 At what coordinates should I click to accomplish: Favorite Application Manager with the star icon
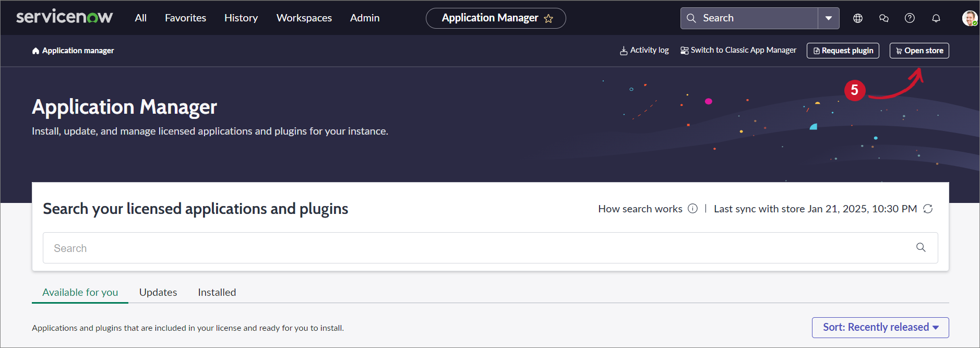(548, 19)
